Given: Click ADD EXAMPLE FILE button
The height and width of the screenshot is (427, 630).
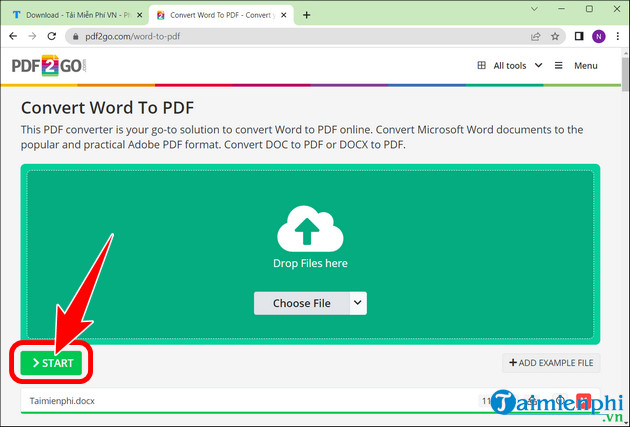Looking at the screenshot, I should click(x=551, y=363).
